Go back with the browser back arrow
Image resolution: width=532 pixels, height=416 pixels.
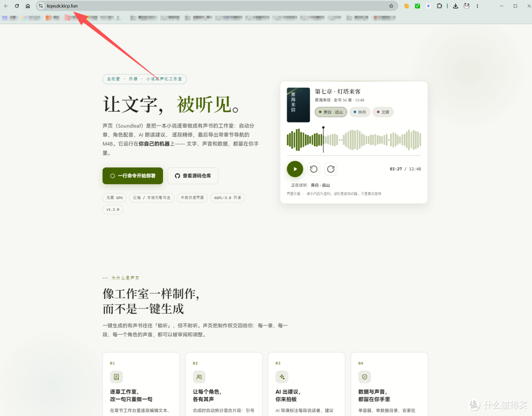pyautogui.click(x=6, y=6)
